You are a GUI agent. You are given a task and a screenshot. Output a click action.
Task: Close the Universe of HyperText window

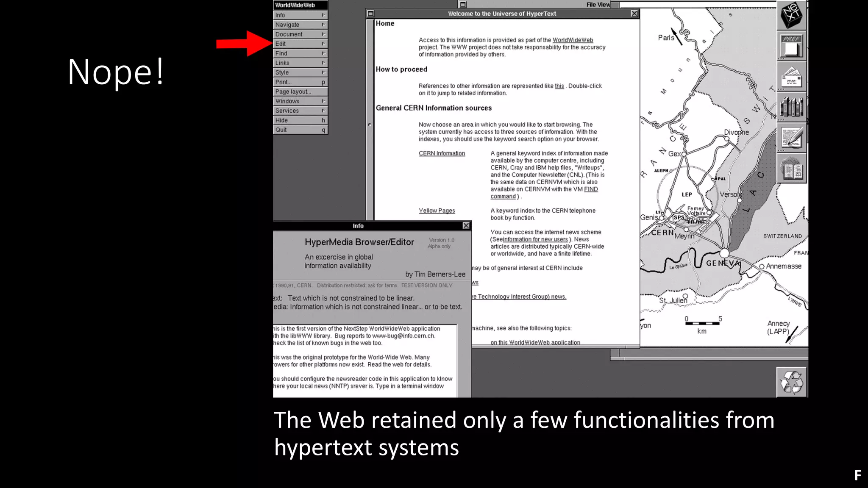click(634, 14)
